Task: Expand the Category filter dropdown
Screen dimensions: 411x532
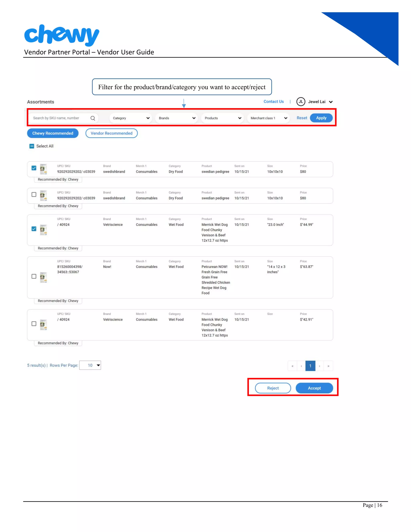Action: [x=131, y=118]
